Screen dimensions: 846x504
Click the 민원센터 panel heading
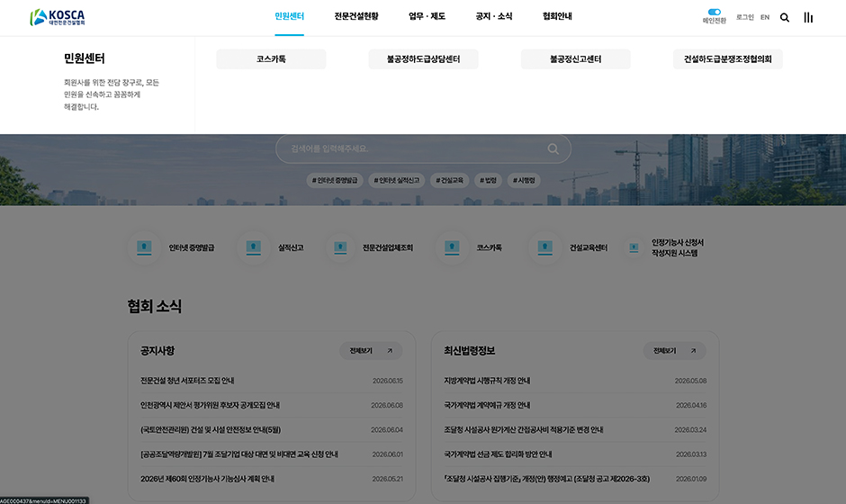[x=85, y=58]
